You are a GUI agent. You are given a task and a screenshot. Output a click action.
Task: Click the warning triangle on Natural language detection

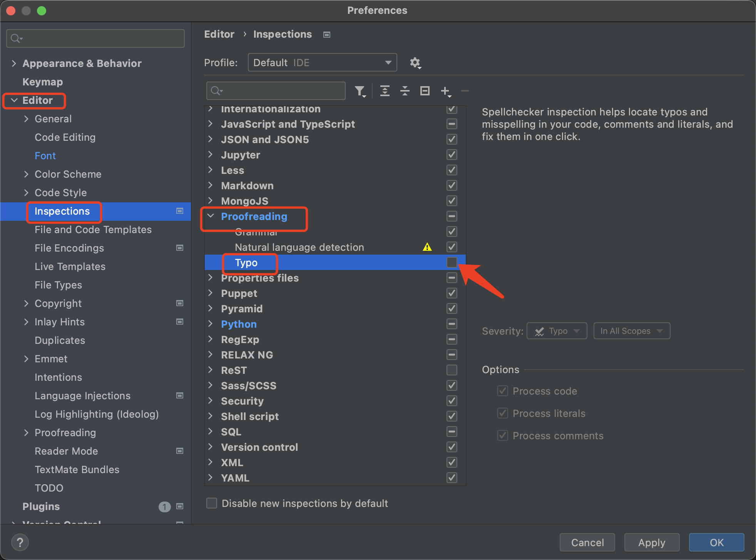tap(427, 247)
